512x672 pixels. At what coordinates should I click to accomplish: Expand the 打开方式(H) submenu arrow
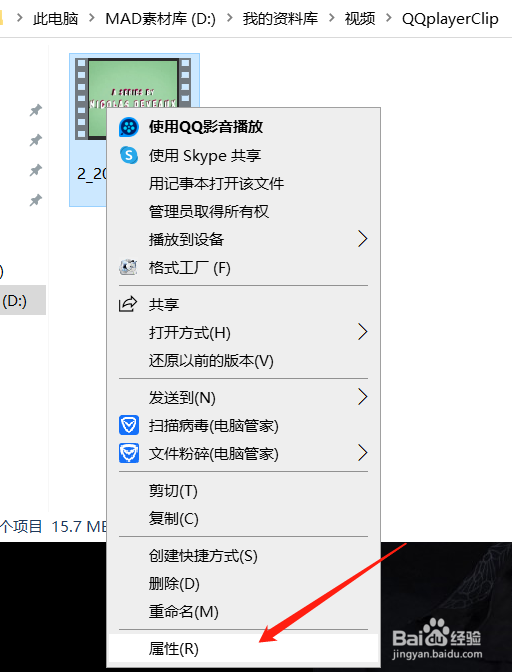(362, 332)
